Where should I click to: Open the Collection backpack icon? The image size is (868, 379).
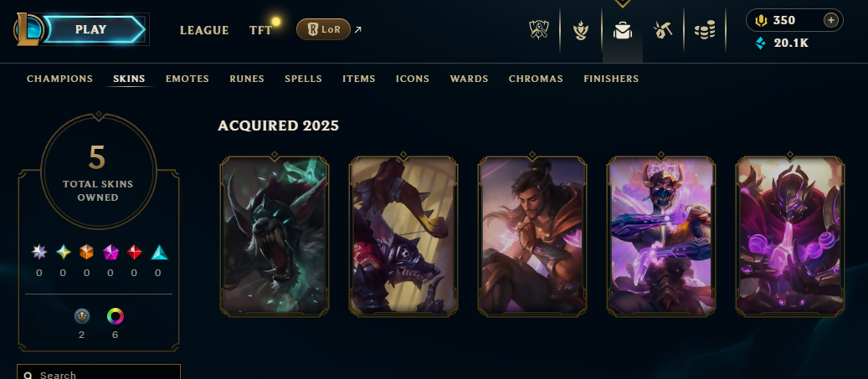[623, 30]
